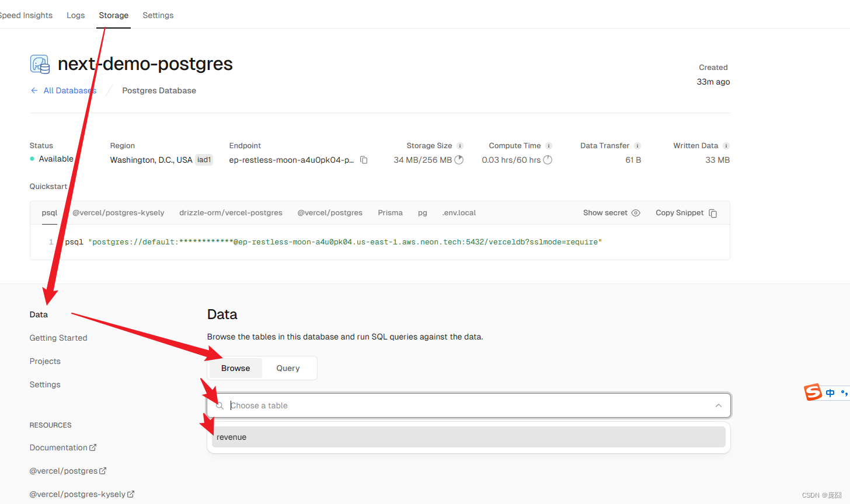Open Getting Started in the sidebar
This screenshot has width=850, height=504.
pyautogui.click(x=58, y=338)
